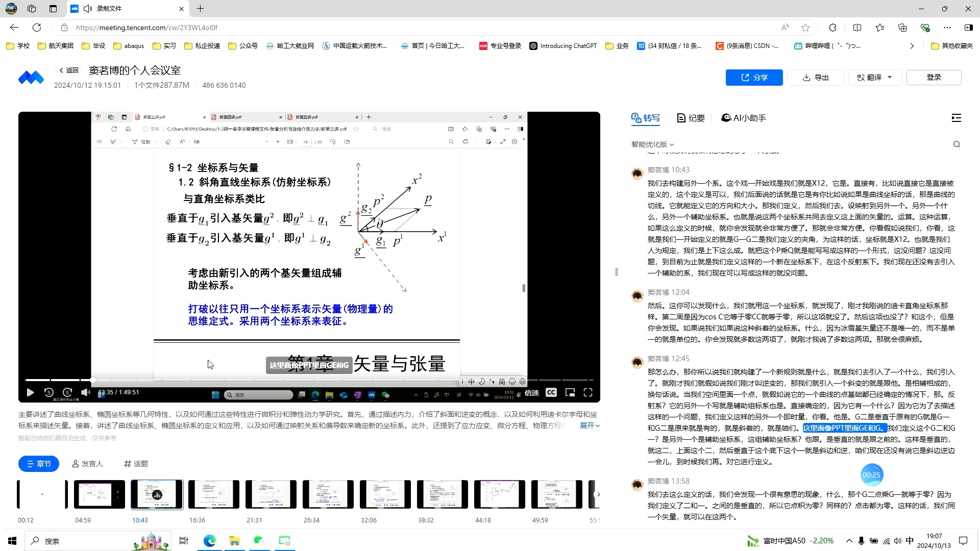
Task: Expand the 章节 chapters panel
Action: point(38,464)
